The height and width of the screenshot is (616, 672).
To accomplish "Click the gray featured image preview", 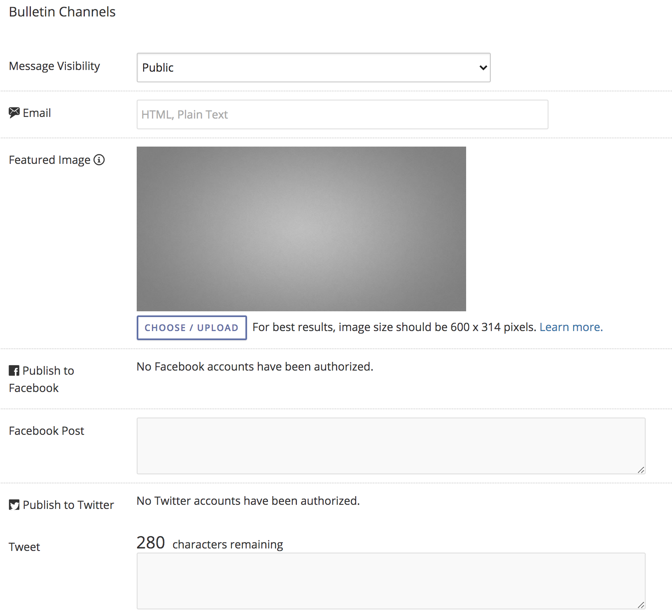I will (x=301, y=229).
